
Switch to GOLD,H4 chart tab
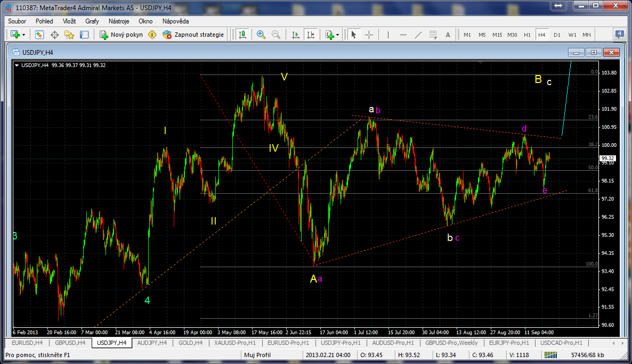click(x=190, y=343)
